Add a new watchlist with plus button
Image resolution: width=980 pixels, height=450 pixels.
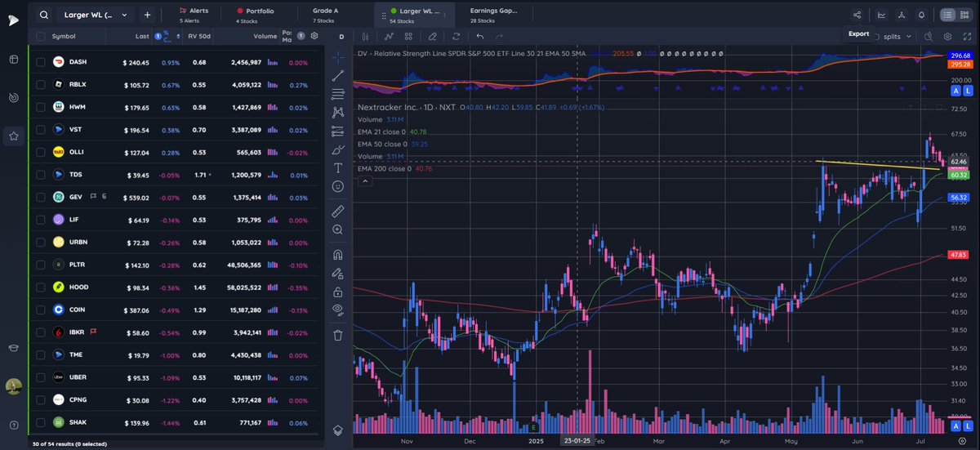147,15
